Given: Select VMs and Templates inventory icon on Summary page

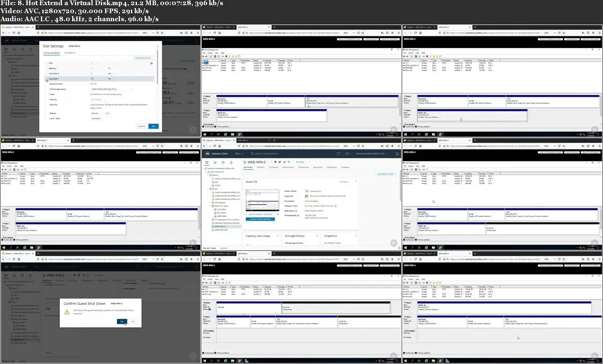Looking at the screenshot, I should pos(215,162).
